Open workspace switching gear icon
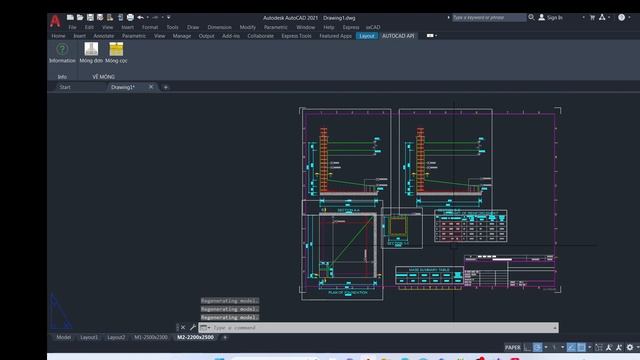Viewport: 640px width, 360px height. [x=630, y=347]
